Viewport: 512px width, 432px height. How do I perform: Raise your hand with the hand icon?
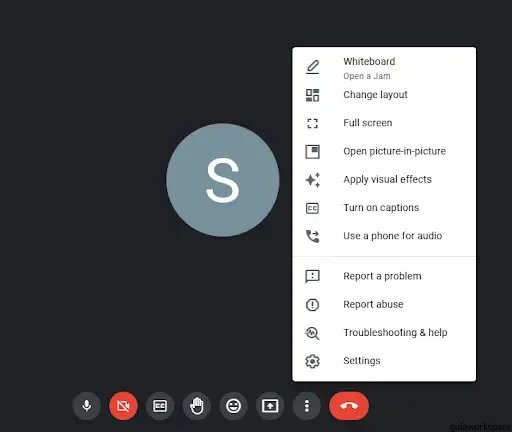coord(197,406)
